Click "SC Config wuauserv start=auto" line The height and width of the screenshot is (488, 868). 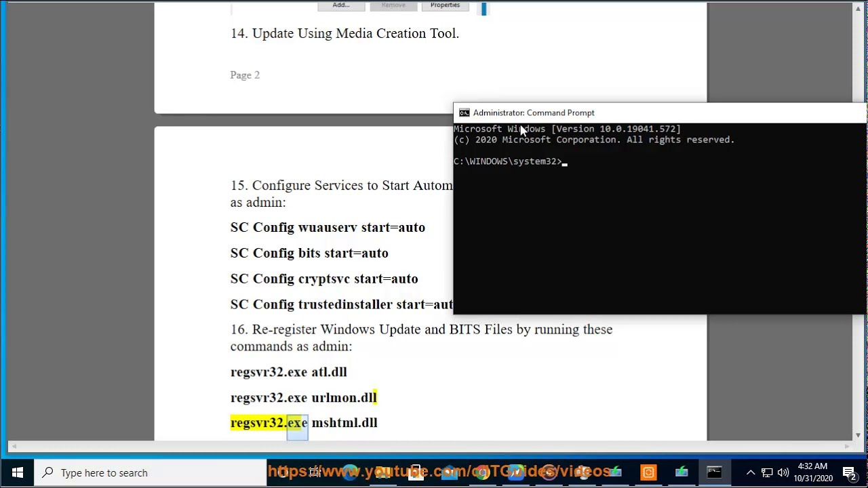click(328, 227)
